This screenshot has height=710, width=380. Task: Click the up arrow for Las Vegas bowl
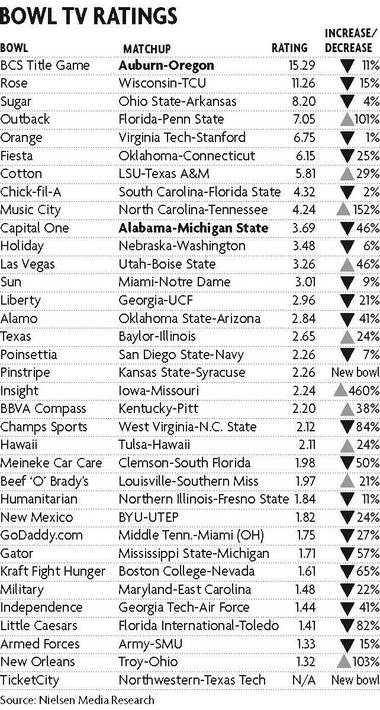tap(347, 264)
